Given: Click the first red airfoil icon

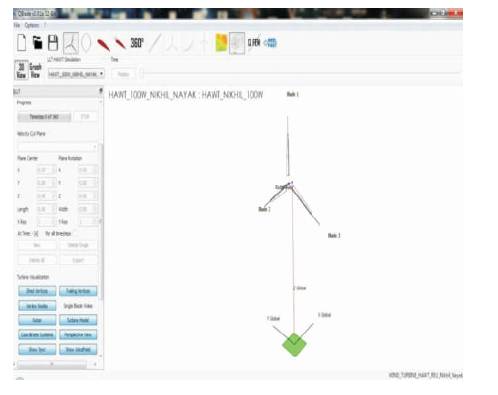Looking at the screenshot, I should pos(104,44).
